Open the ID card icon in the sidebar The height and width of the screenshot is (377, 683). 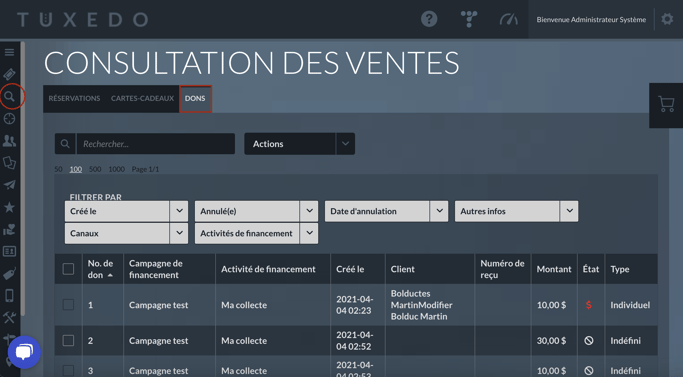9,251
